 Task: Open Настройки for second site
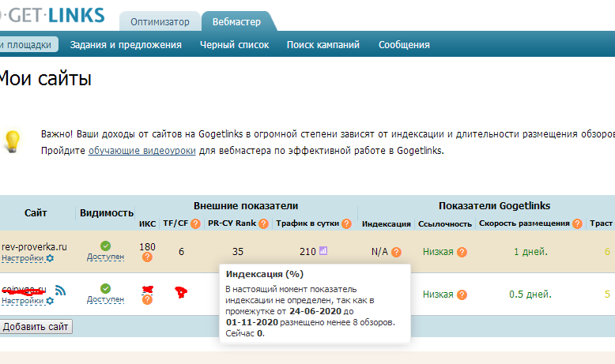pyautogui.click(x=23, y=301)
